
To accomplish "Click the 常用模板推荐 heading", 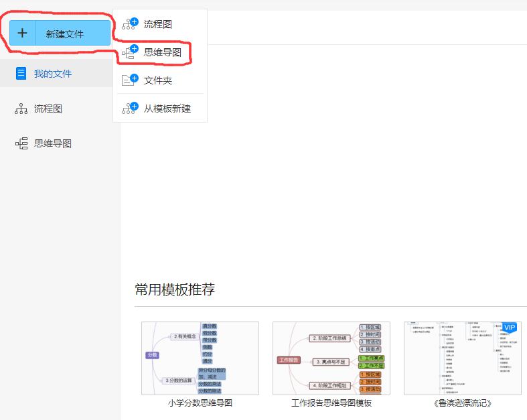I will pyautogui.click(x=175, y=289).
